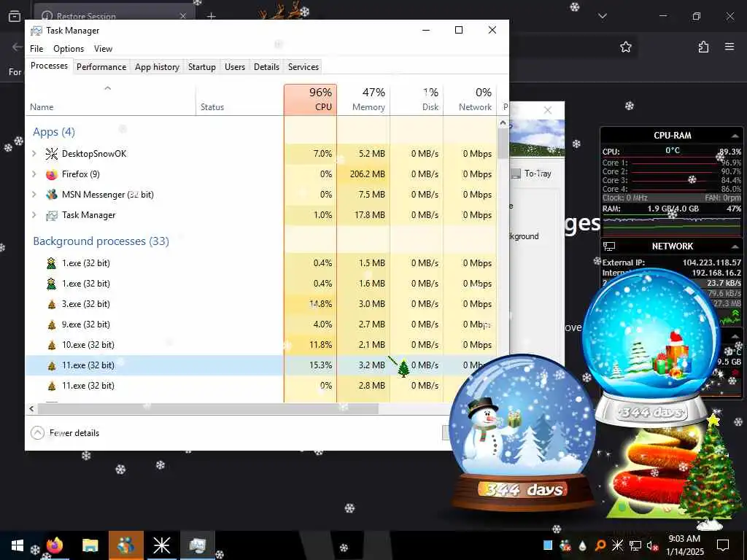
Task: Select the 1.exe row using 1.5 MB
Action: point(260,263)
